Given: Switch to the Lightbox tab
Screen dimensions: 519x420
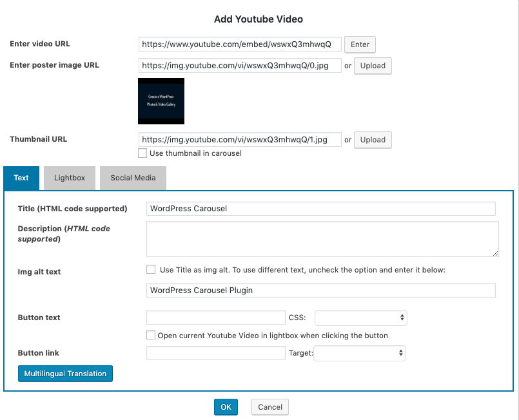Looking at the screenshot, I should point(70,178).
